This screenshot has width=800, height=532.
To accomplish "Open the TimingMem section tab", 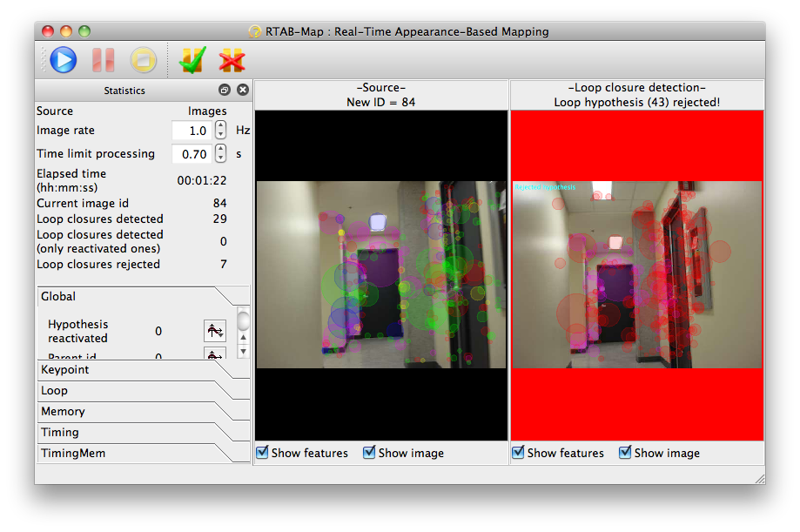I will (144, 454).
